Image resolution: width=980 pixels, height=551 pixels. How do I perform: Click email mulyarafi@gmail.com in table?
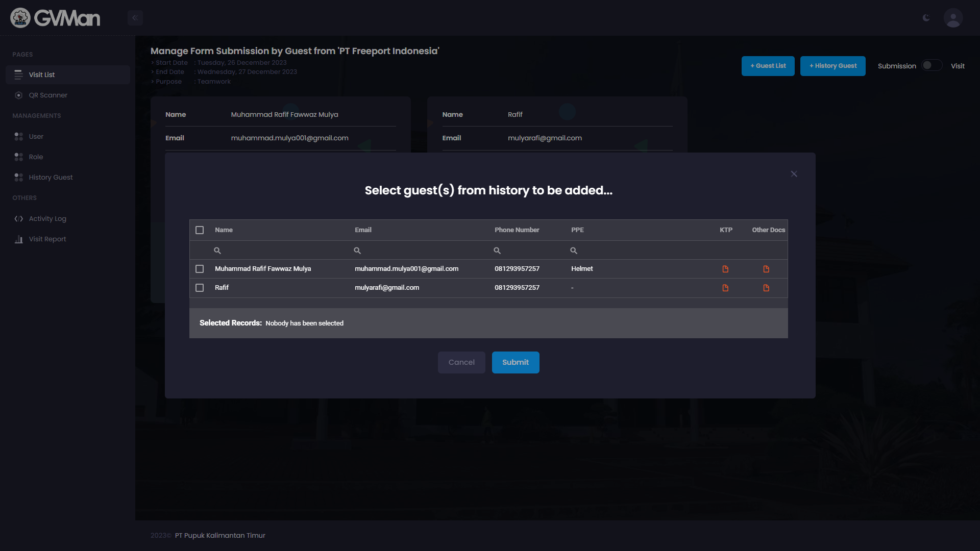click(387, 288)
